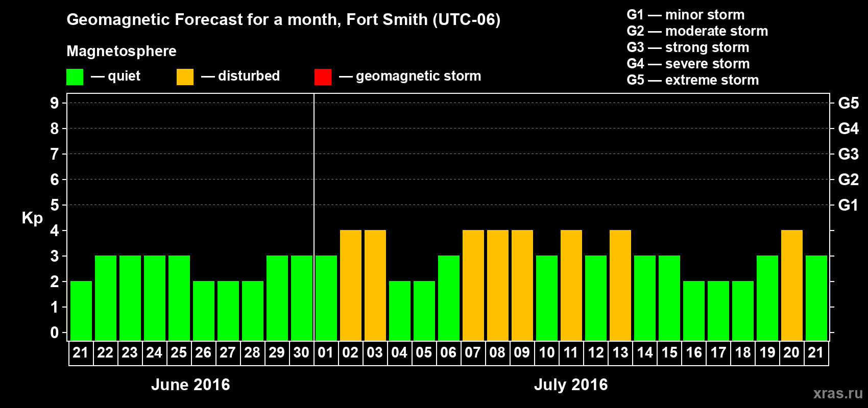Click the Kp value 5 axis label
Image resolution: width=868 pixels, height=408 pixels.
54,205
